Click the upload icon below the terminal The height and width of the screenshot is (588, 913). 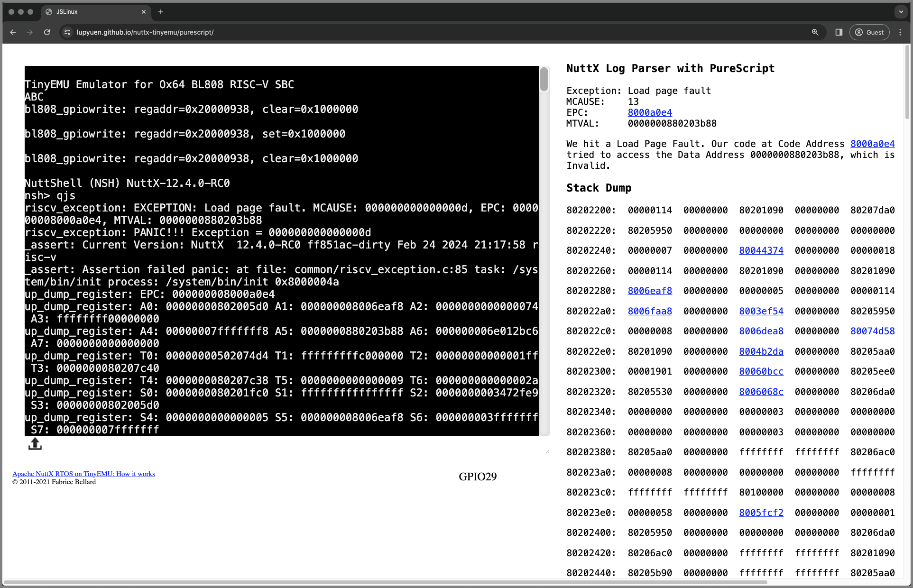tap(35, 444)
